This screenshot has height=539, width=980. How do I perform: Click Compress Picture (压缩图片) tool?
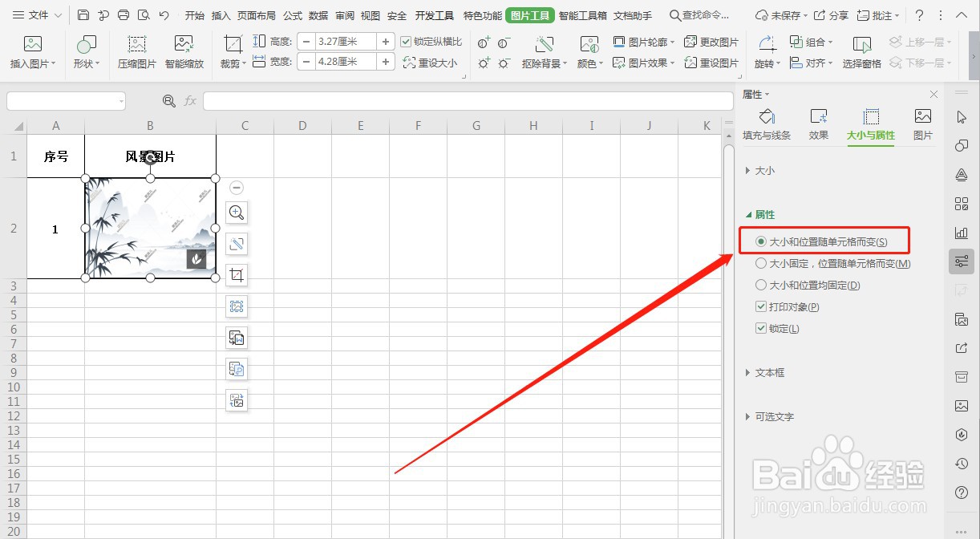coord(137,53)
